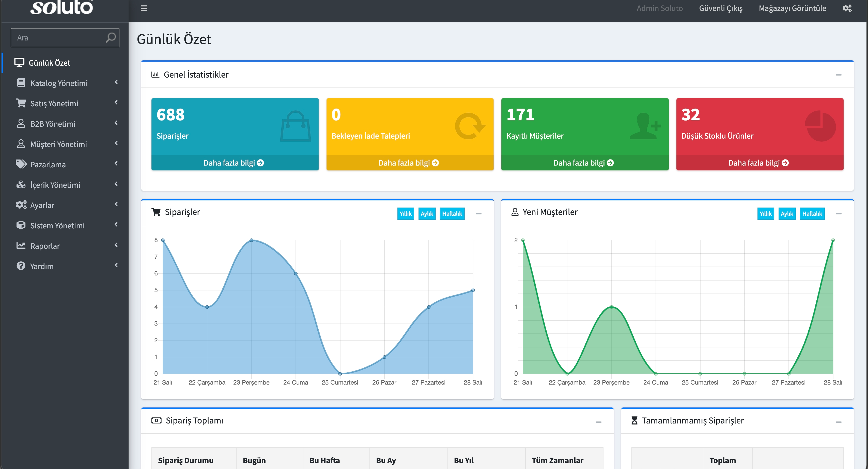Click the Satış Yönetimi cart icon

coord(21,103)
